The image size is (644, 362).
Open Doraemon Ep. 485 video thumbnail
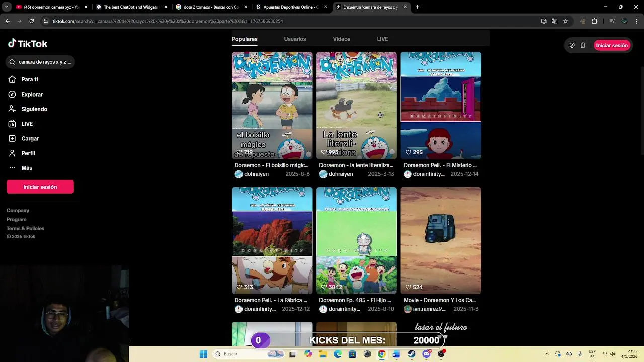(357, 240)
